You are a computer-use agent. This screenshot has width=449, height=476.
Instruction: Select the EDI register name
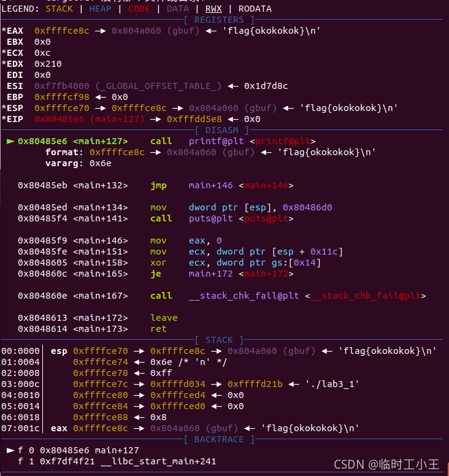point(15,75)
